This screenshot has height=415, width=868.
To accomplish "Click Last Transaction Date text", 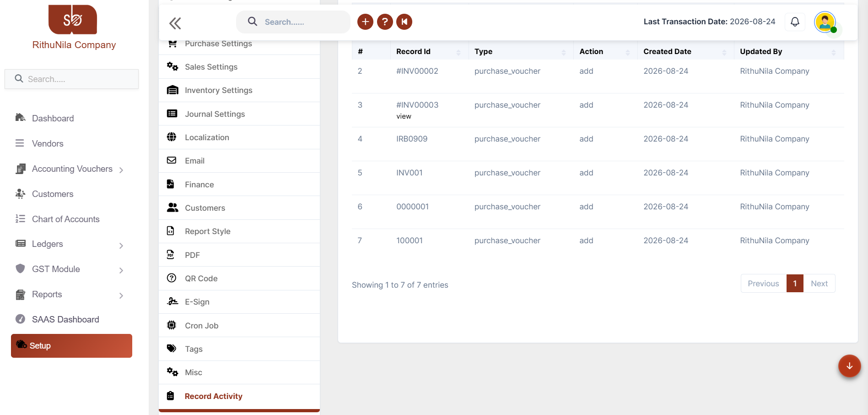I will 709,22.
